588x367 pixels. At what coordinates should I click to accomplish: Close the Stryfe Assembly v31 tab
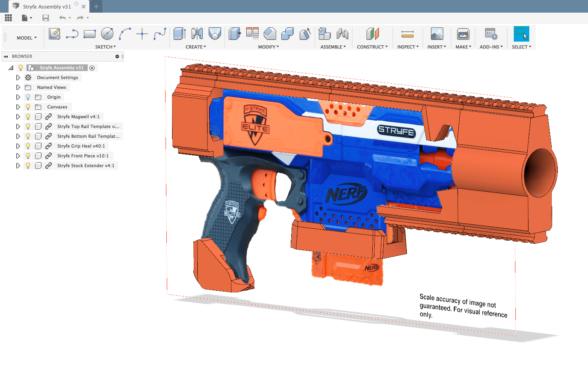[84, 7]
